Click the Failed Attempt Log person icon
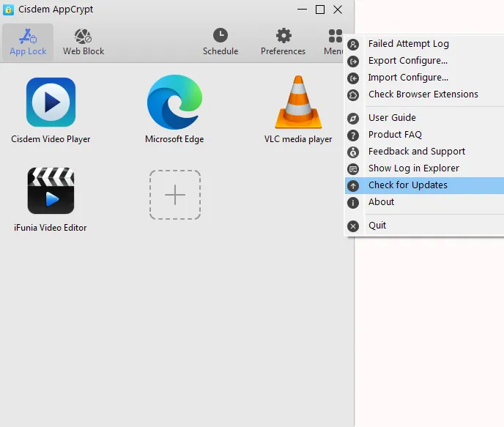The height and width of the screenshot is (427, 504). pyautogui.click(x=353, y=45)
